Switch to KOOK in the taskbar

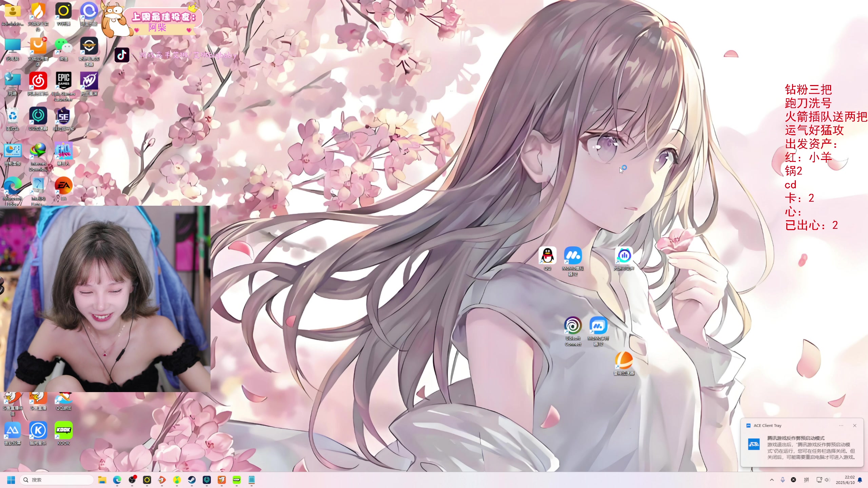pyautogui.click(x=237, y=480)
